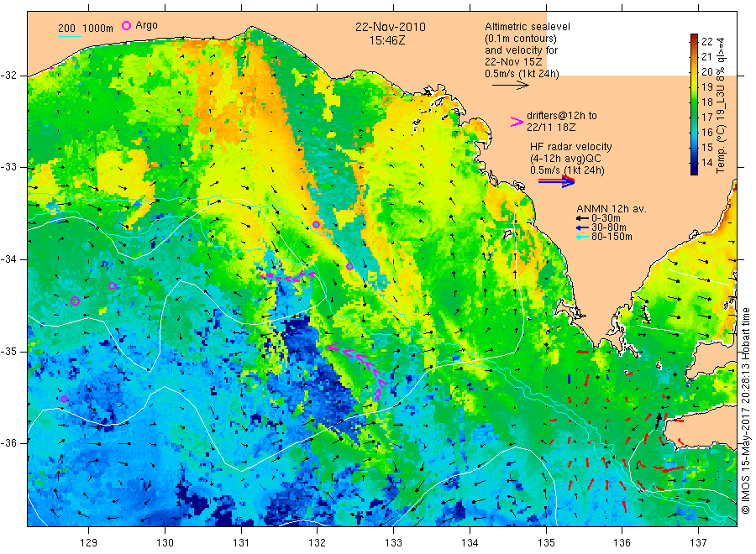Click the "0-30m" depth label

pyautogui.click(x=606, y=218)
